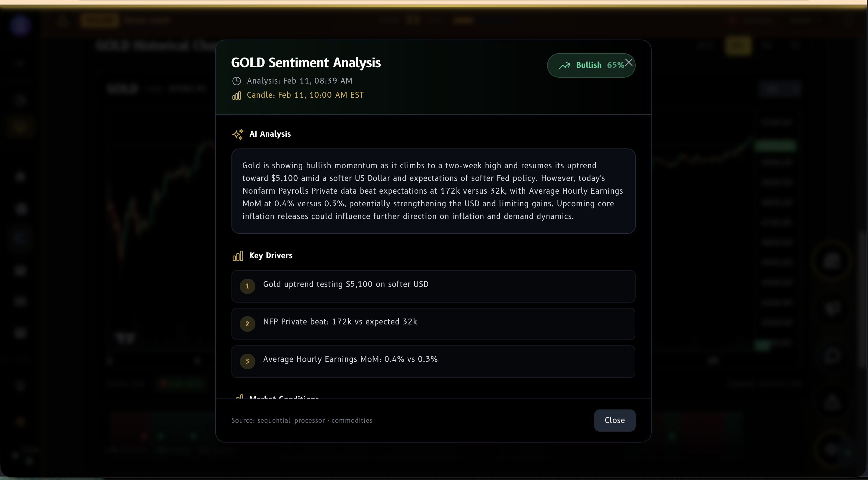The image size is (868, 480).
Task: Click the candlestick icon next to Candle: Feb 11
Action: pos(237,96)
